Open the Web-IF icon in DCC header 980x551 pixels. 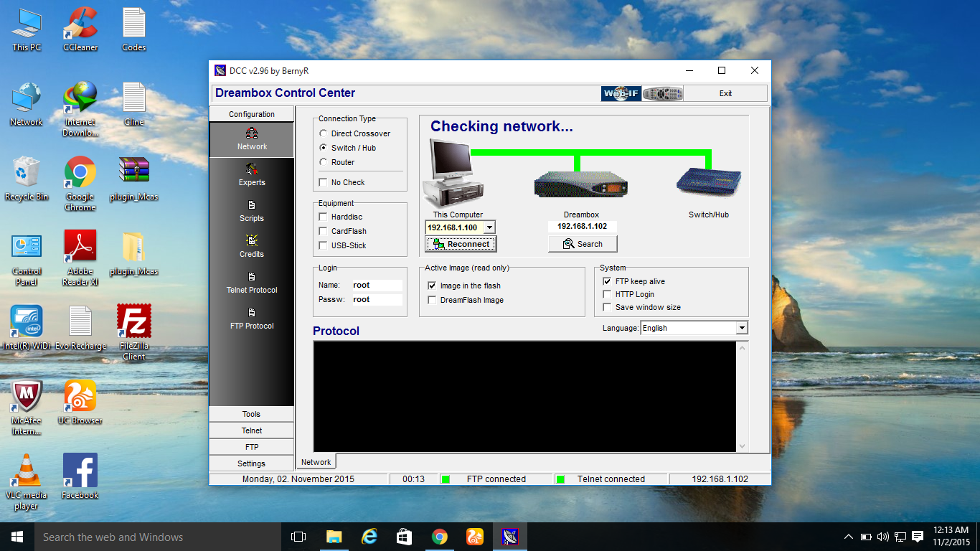(x=621, y=93)
